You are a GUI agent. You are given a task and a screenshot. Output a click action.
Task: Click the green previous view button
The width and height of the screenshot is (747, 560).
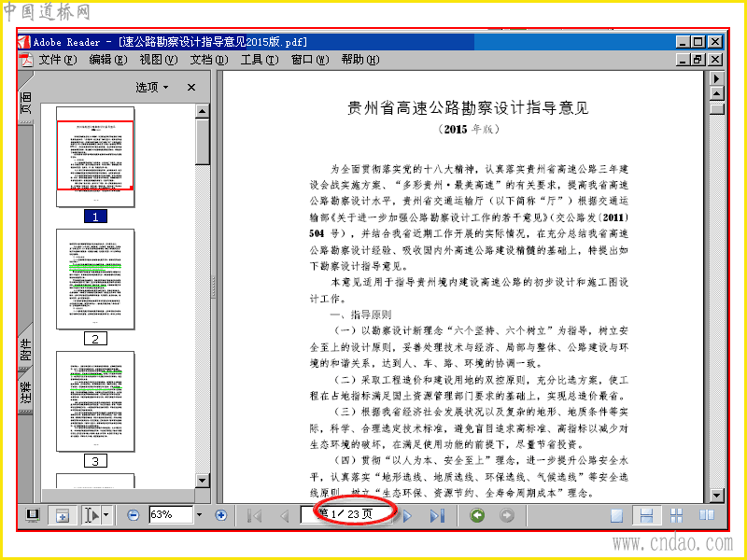coord(477,515)
